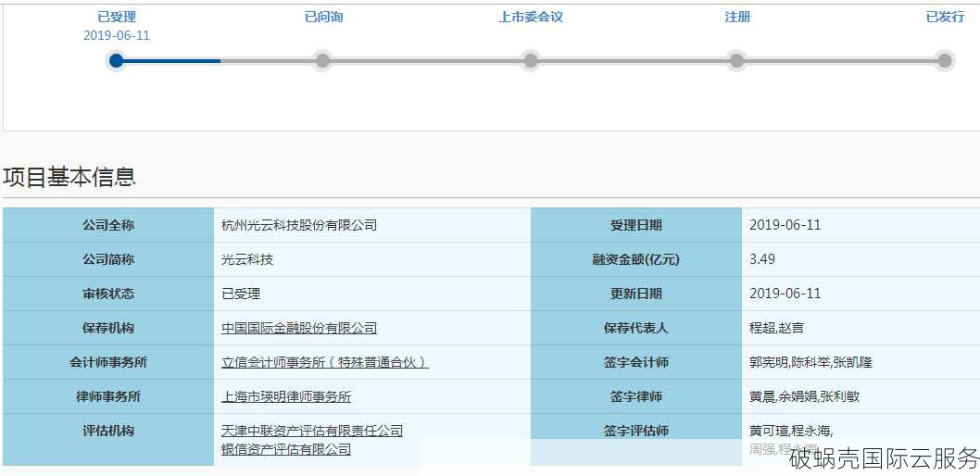
Task: Click the 融资金额(亿元) header cell
Action: [636, 259]
